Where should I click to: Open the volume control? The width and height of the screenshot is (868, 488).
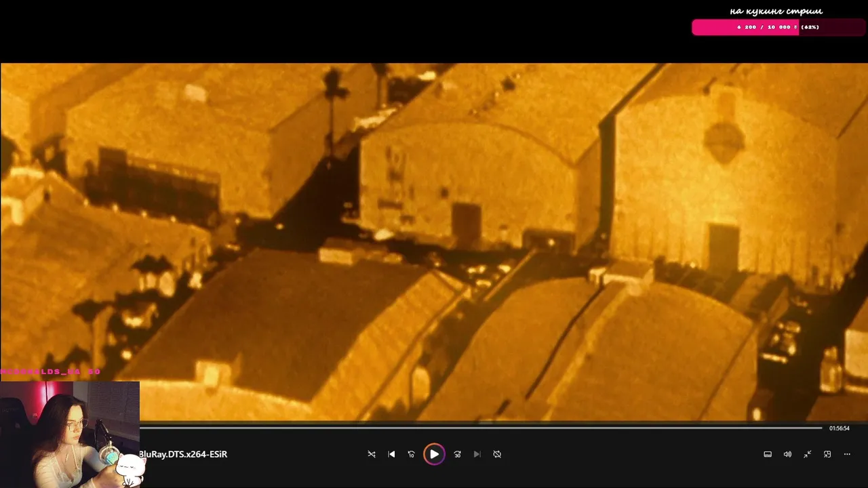[x=787, y=454]
